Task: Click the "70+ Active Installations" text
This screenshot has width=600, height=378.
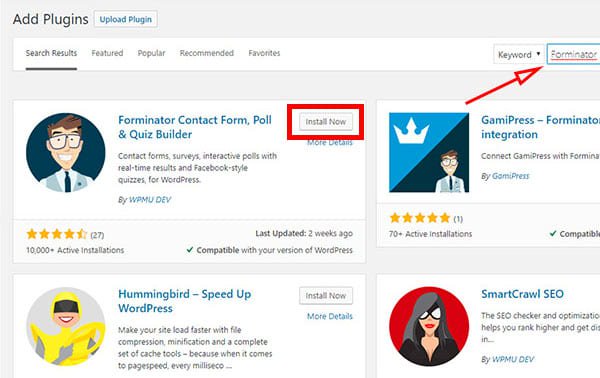Action: pos(430,234)
